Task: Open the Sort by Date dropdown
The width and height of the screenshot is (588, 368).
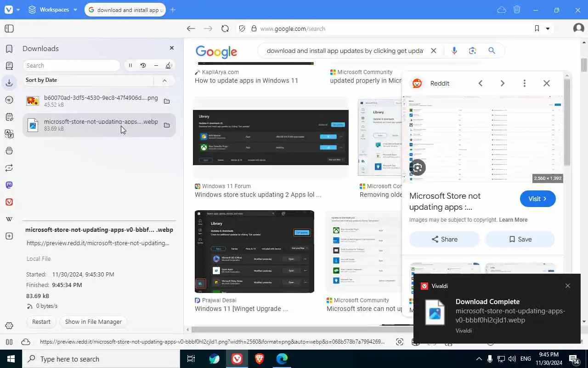Action: 88,80
